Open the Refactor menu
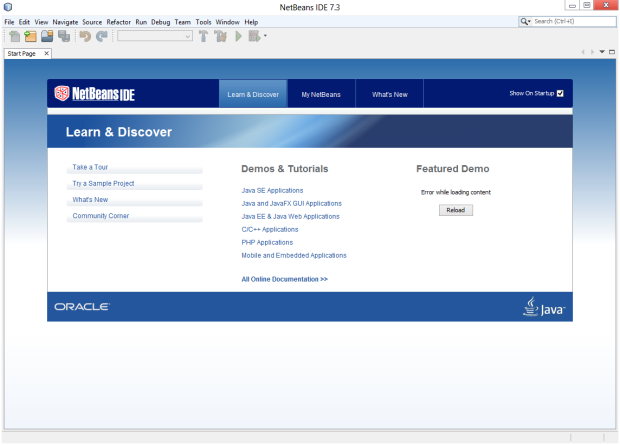Viewport: 620px width, 445px height. click(x=119, y=22)
